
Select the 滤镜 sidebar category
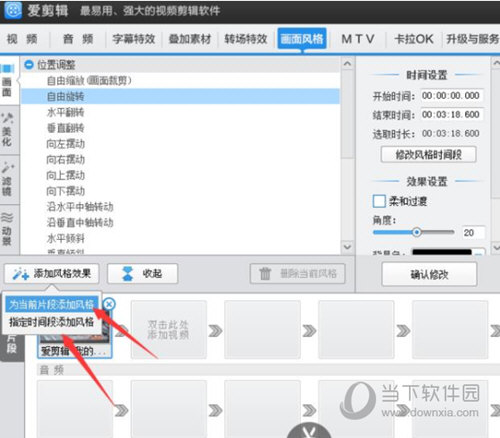click(x=8, y=180)
